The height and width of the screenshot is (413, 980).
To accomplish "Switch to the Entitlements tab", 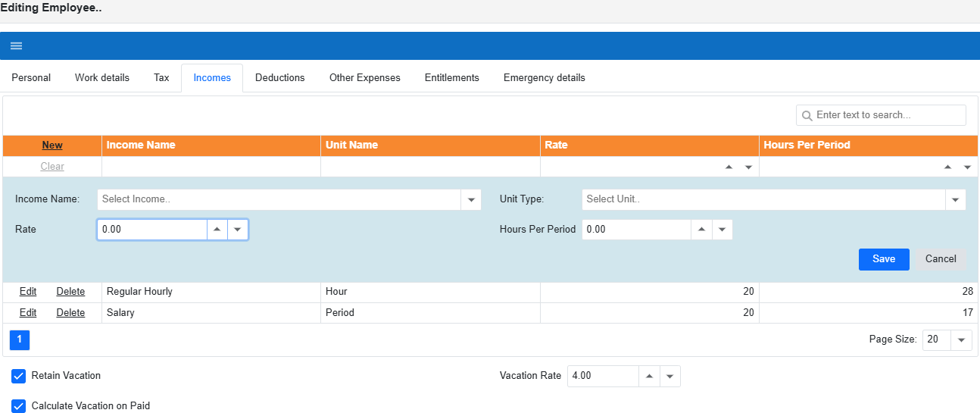I will (452, 78).
